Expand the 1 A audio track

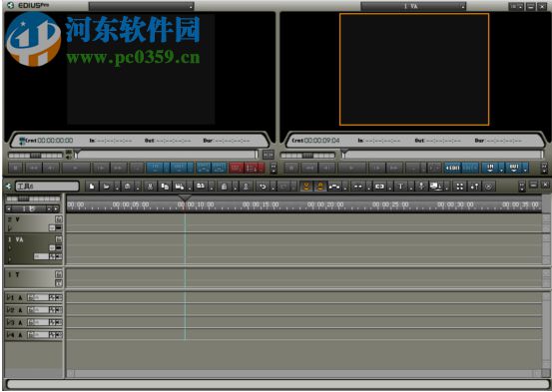coord(8,297)
